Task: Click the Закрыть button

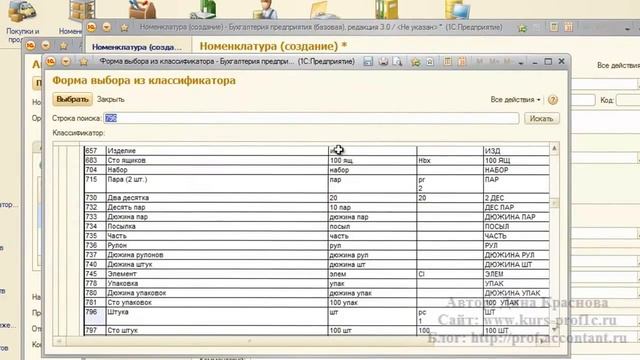Action: [x=111, y=99]
